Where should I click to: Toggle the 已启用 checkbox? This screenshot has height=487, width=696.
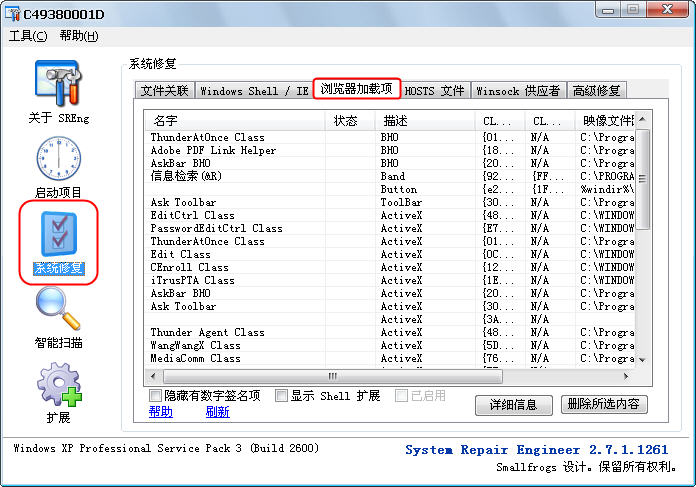(401, 396)
